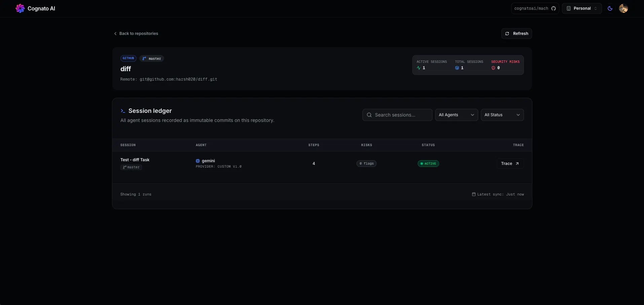The image size is (644, 305).
Task: Click the gemini agent icon
Action: click(198, 161)
